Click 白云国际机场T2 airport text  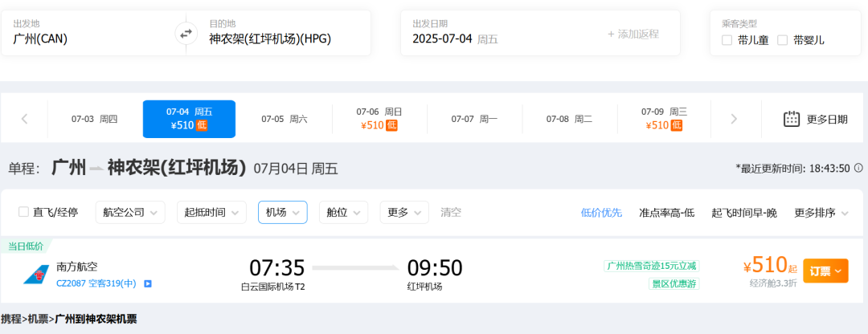pyautogui.click(x=272, y=287)
